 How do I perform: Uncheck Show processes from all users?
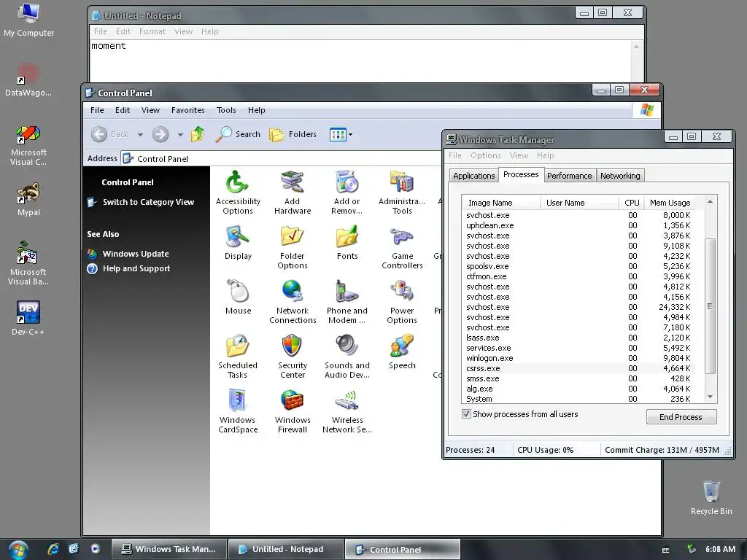(466, 414)
